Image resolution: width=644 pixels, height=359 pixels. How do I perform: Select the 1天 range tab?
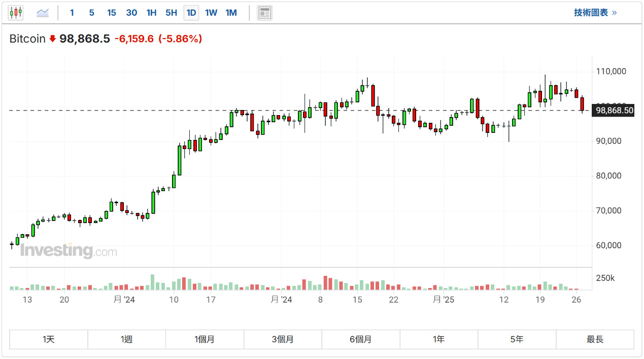pyautogui.click(x=49, y=339)
